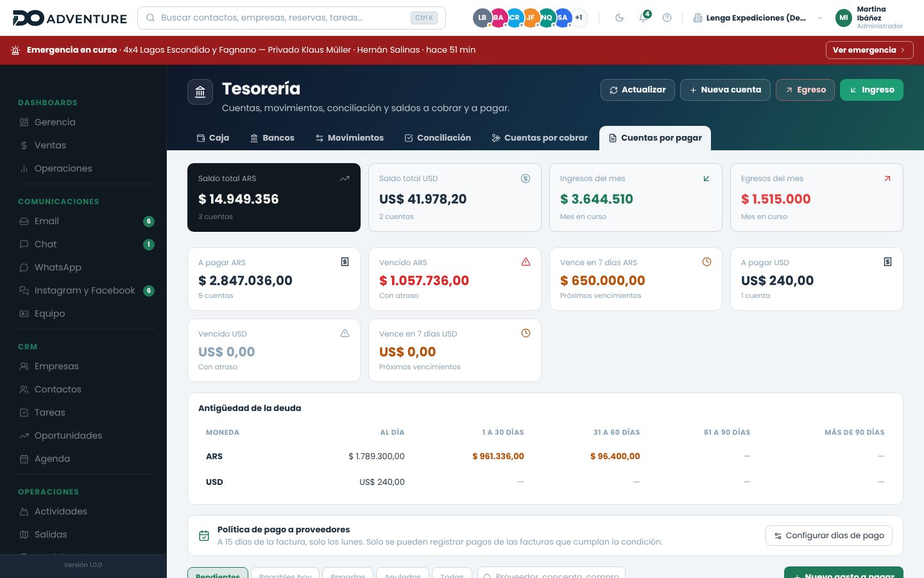Switch to Cuentas por cobrar tab
This screenshot has height=578, width=924.
[x=540, y=138]
